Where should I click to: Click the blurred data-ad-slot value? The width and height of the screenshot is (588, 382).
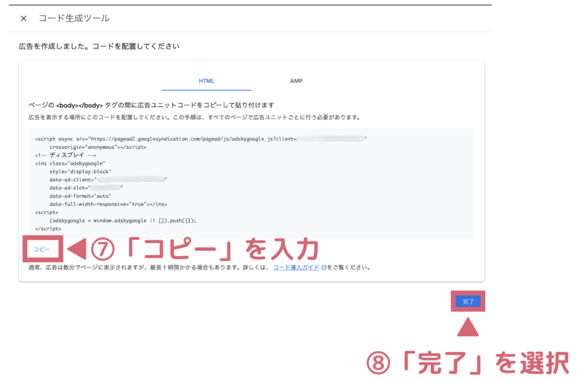pos(106,188)
